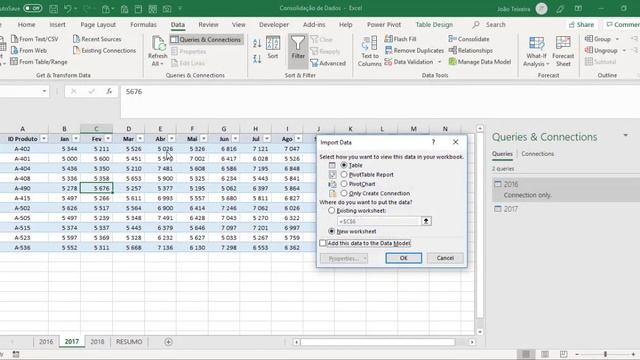Viewport: 640px width, 360px height.
Task: Select PivotChart radio option
Action: [x=344, y=184]
